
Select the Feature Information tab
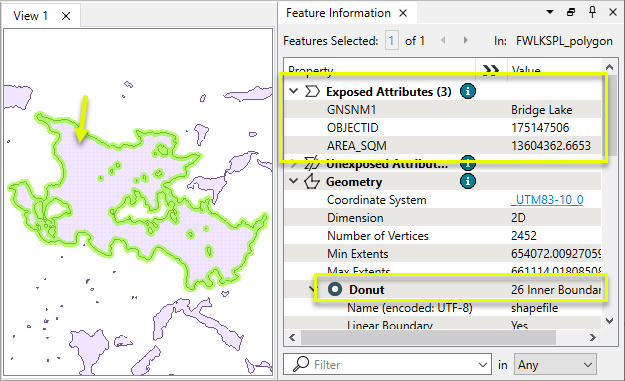pyautogui.click(x=338, y=13)
